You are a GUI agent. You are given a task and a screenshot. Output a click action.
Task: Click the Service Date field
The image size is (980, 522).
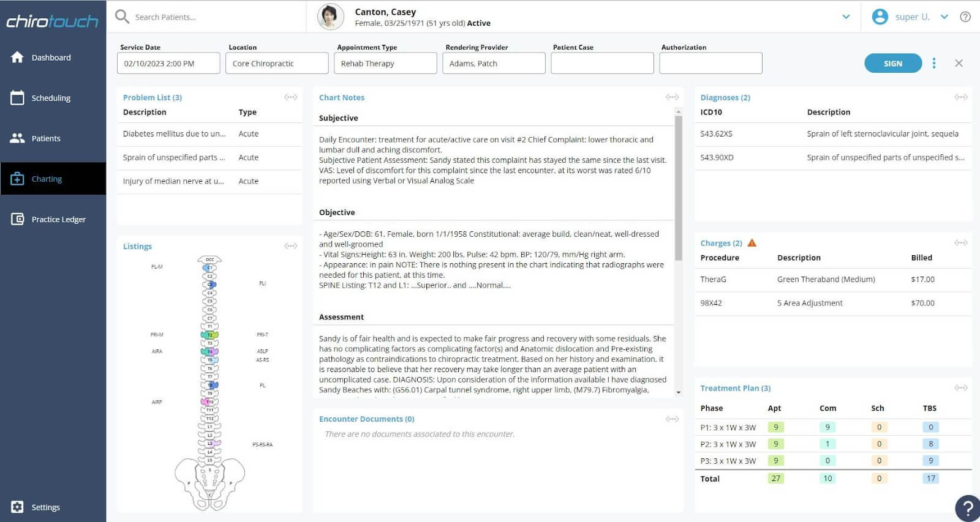168,63
